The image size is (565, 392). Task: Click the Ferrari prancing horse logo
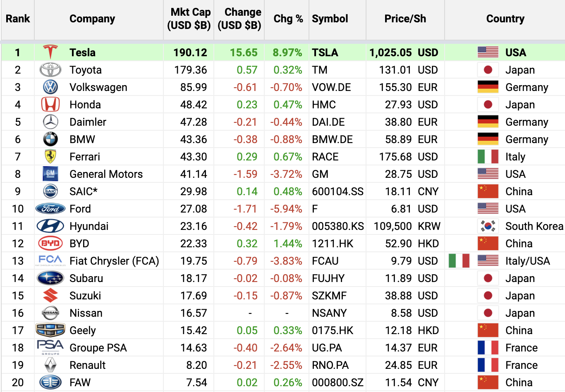[50, 157]
